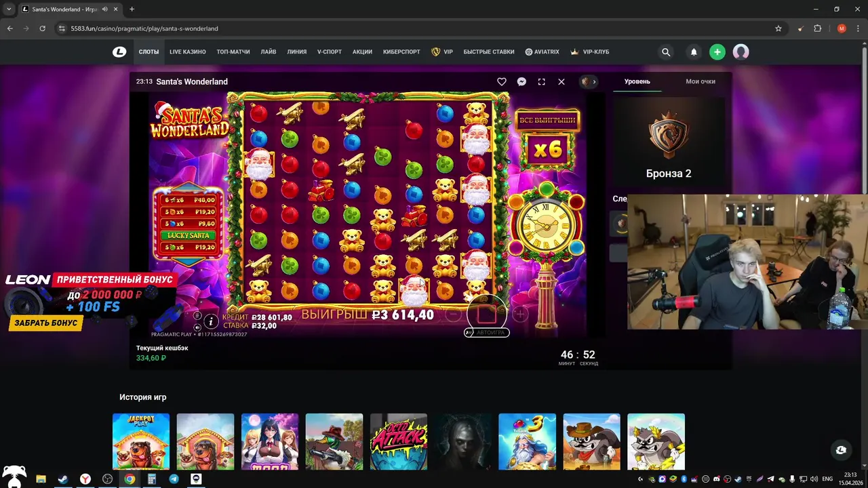Open the Zeus game thumbnail with number 3
The width and height of the screenshot is (868, 488).
click(x=527, y=441)
